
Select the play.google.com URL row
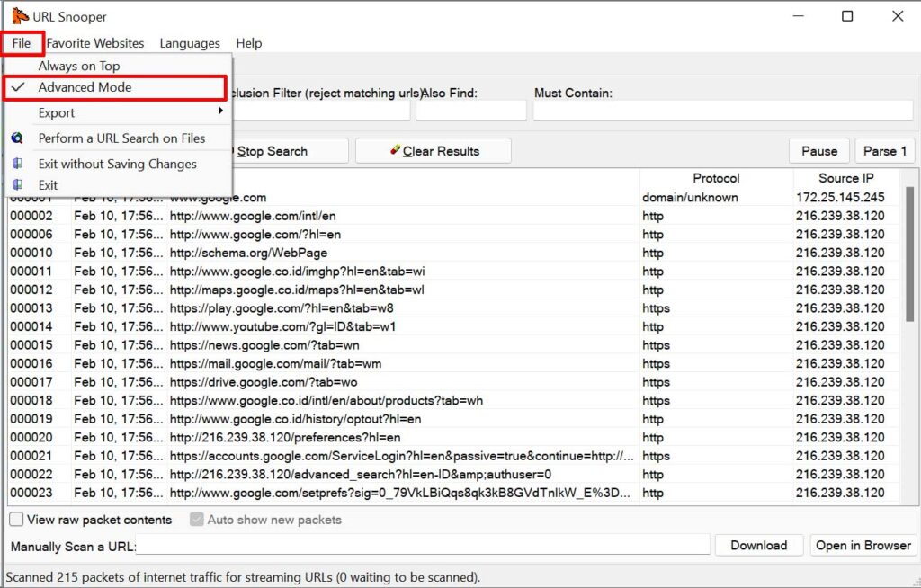pyautogui.click(x=453, y=307)
